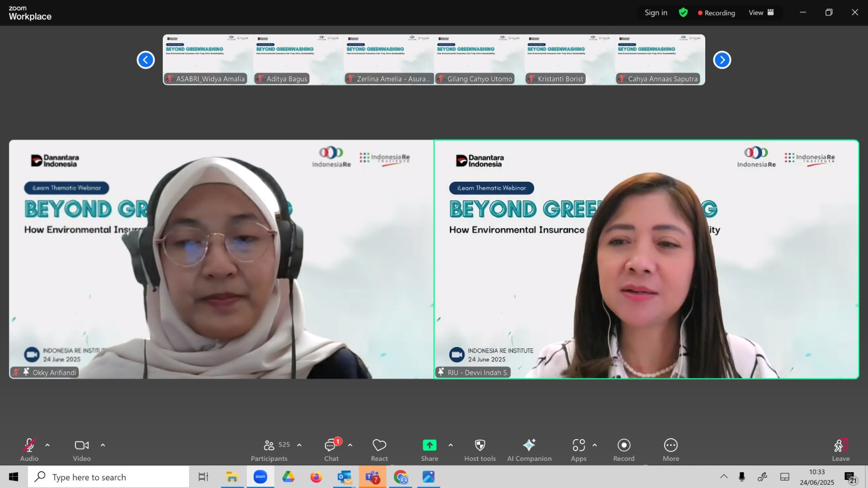Open the Chat panel
The height and width of the screenshot is (488, 868).
pos(331,450)
